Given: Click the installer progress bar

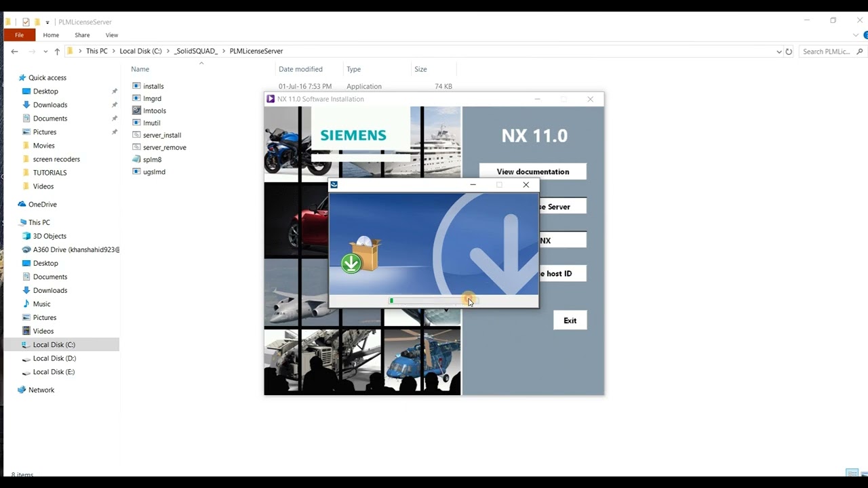Looking at the screenshot, I should coord(433,300).
